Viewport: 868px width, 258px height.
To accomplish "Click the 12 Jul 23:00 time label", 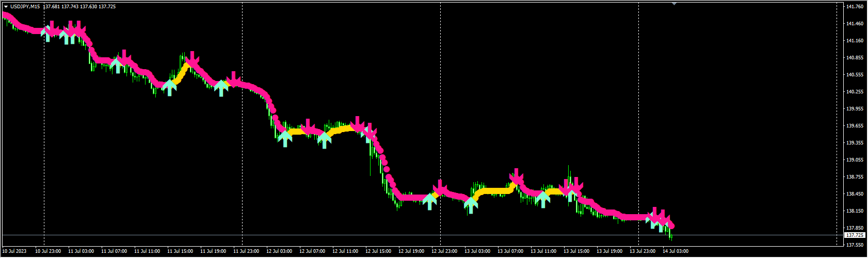I will click(x=444, y=251).
